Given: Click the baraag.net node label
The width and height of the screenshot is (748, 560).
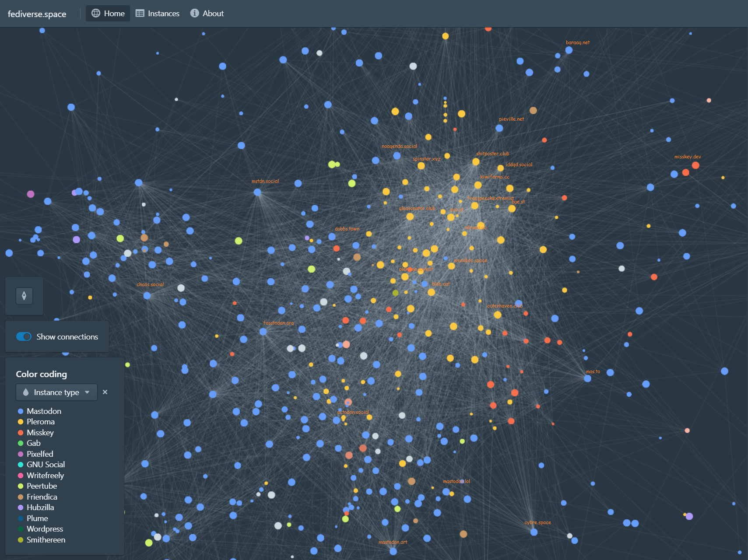Looking at the screenshot, I should click(578, 42).
